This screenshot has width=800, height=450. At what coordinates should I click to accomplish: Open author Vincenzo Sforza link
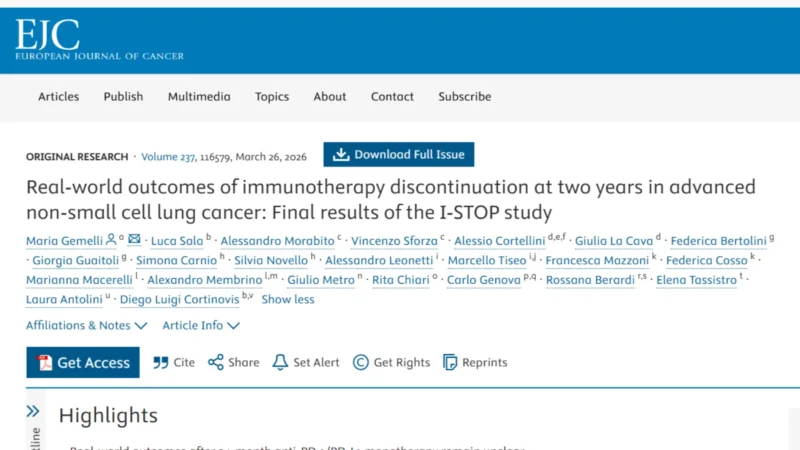pos(394,241)
